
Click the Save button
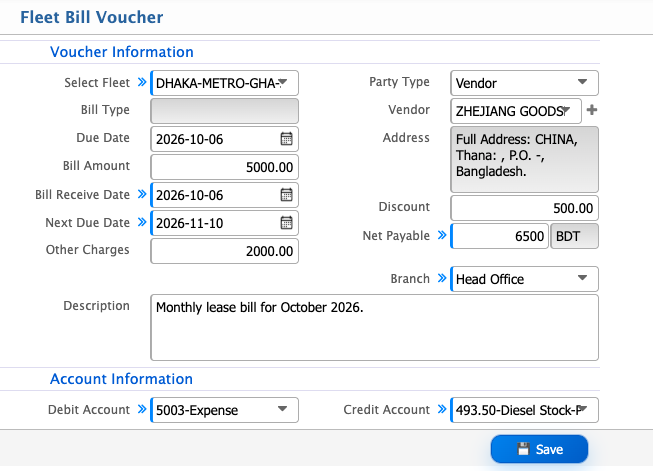click(539, 449)
